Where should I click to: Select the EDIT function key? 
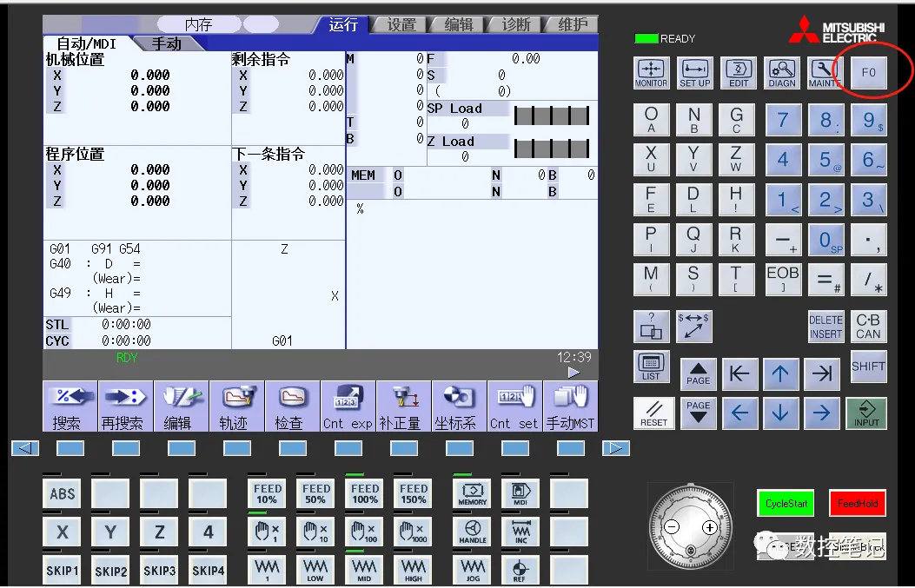coord(739,73)
